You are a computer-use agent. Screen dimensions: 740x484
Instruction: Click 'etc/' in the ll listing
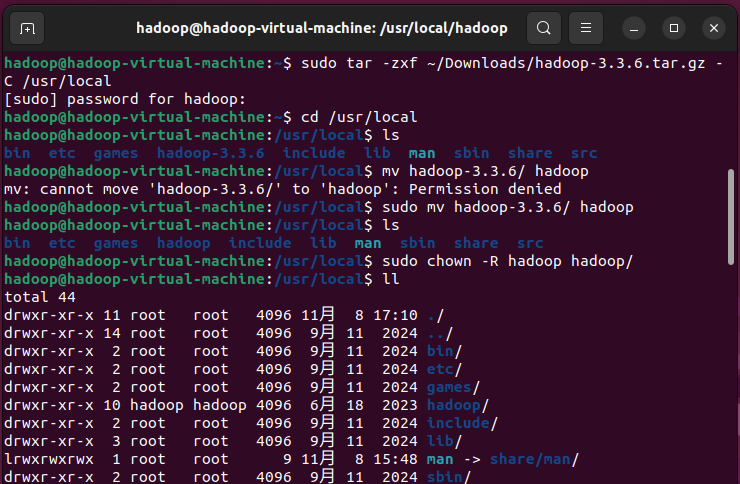(444, 369)
